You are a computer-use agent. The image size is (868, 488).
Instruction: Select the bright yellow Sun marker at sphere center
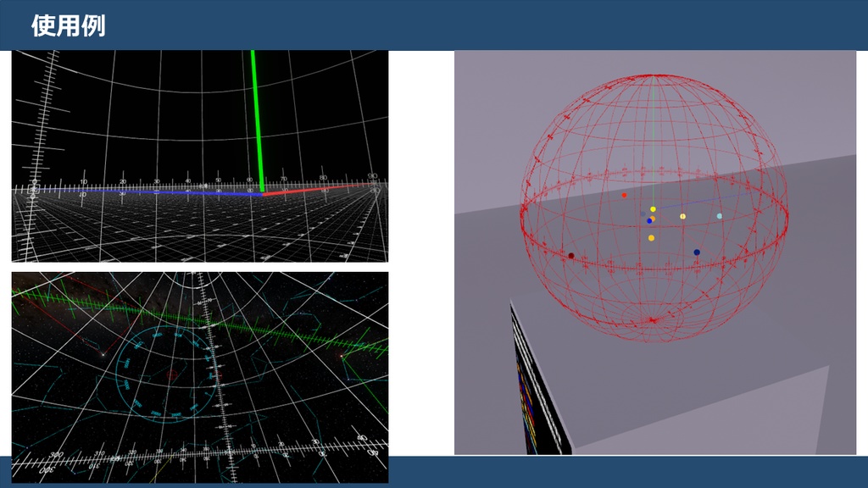pyautogui.click(x=653, y=208)
